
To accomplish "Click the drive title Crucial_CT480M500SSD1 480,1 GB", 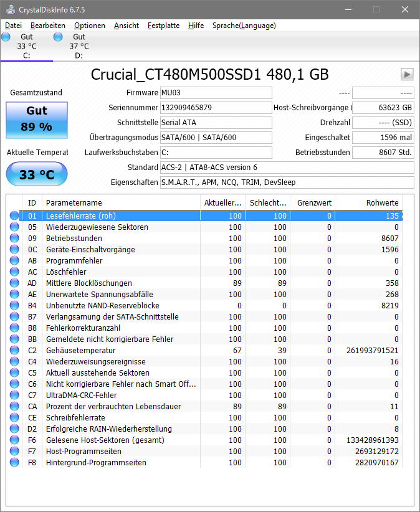I will (209, 75).
